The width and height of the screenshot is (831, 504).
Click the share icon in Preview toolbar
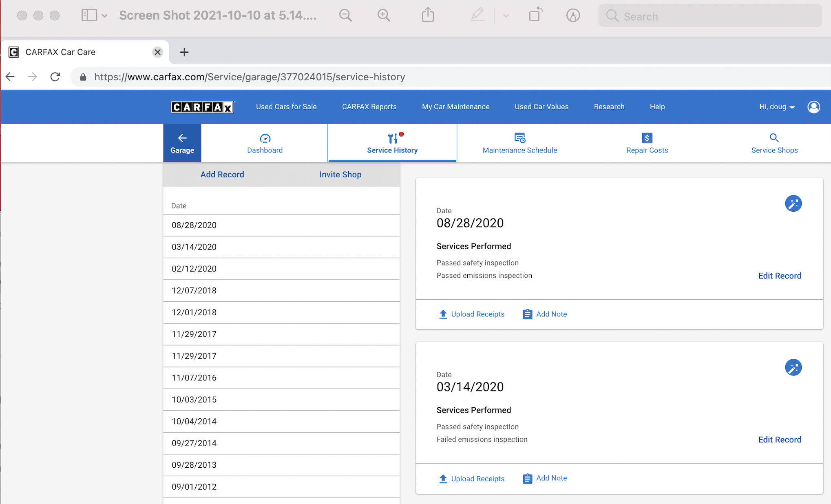[428, 15]
